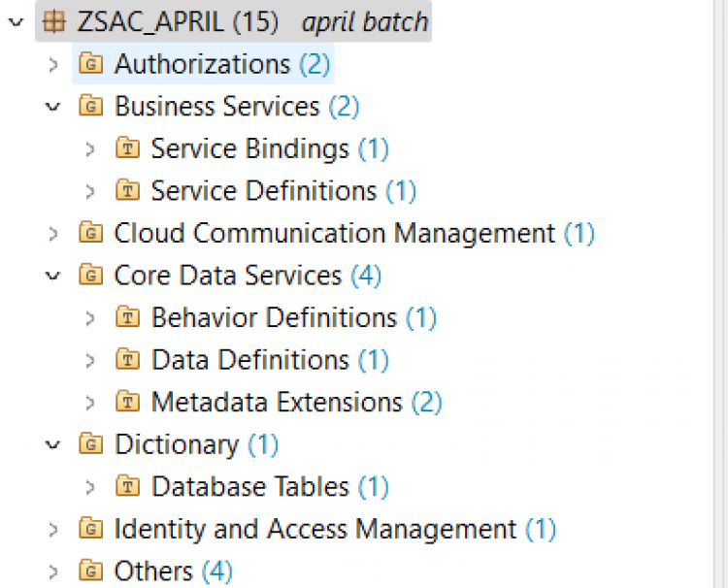Collapse the ZSAC_APRIL package node
The width and height of the screenshot is (728, 588).
[17, 21]
